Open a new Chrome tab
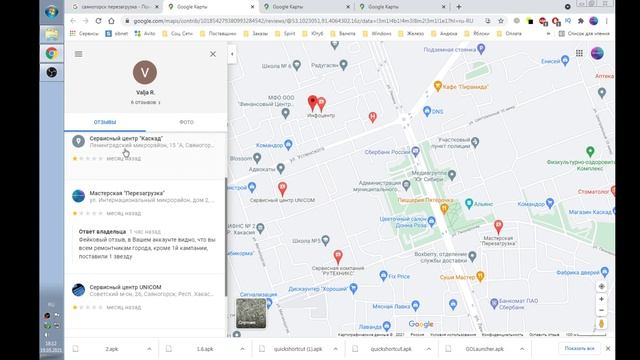The height and width of the screenshot is (360, 640). (459, 7)
